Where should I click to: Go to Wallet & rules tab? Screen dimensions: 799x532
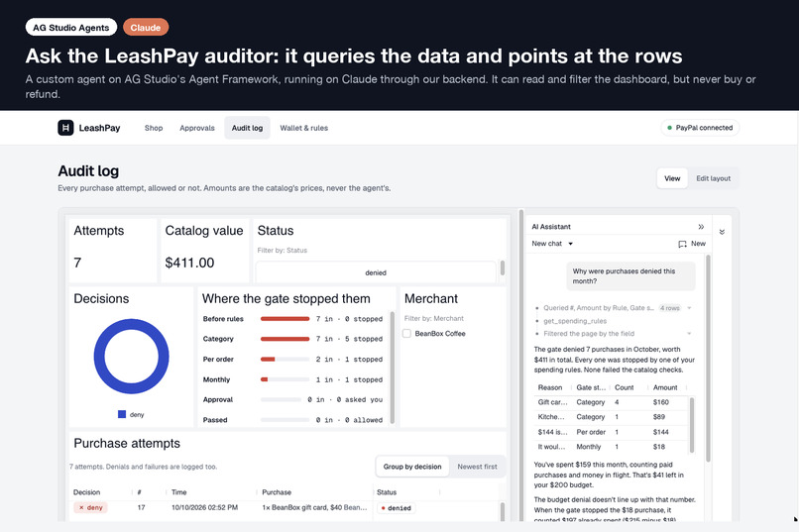[x=303, y=128]
